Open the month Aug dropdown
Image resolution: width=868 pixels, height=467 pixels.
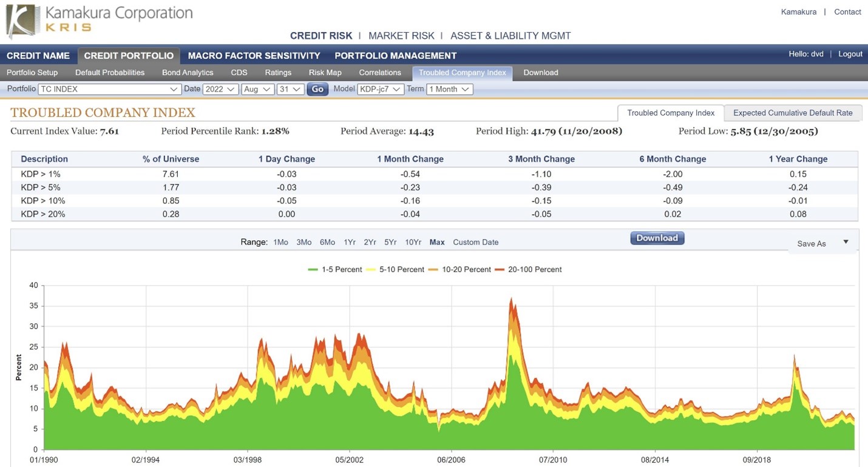[x=258, y=89]
